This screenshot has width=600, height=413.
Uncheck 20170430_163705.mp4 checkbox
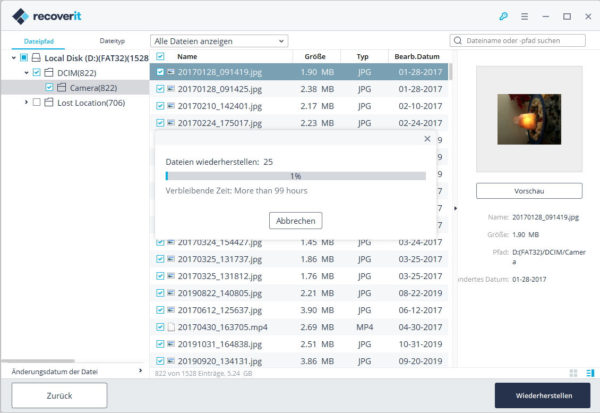click(x=160, y=327)
